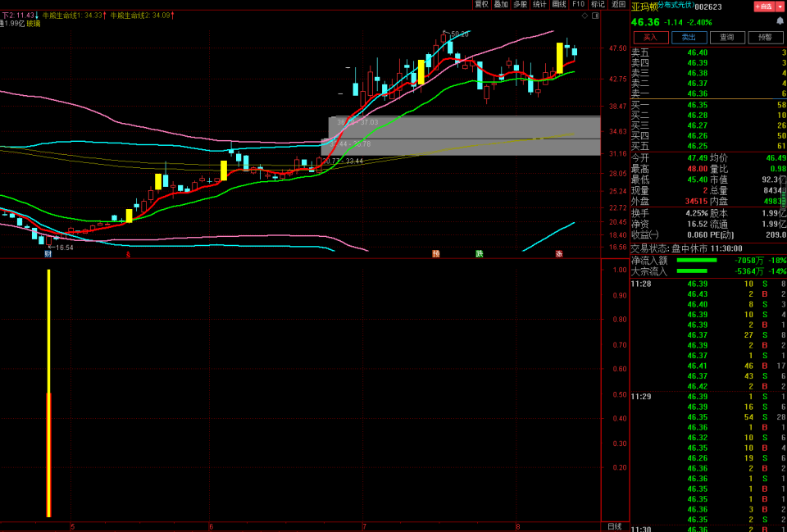Click the 卖出 sell button
This screenshot has width=787, height=532.
(x=689, y=38)
